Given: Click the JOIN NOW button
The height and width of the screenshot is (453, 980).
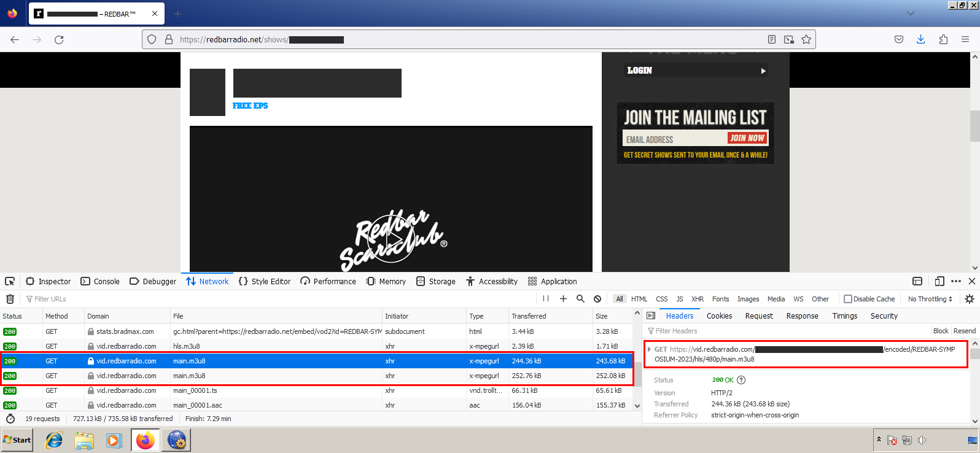Looking at the screenshot, I should (x=747, y=138).
